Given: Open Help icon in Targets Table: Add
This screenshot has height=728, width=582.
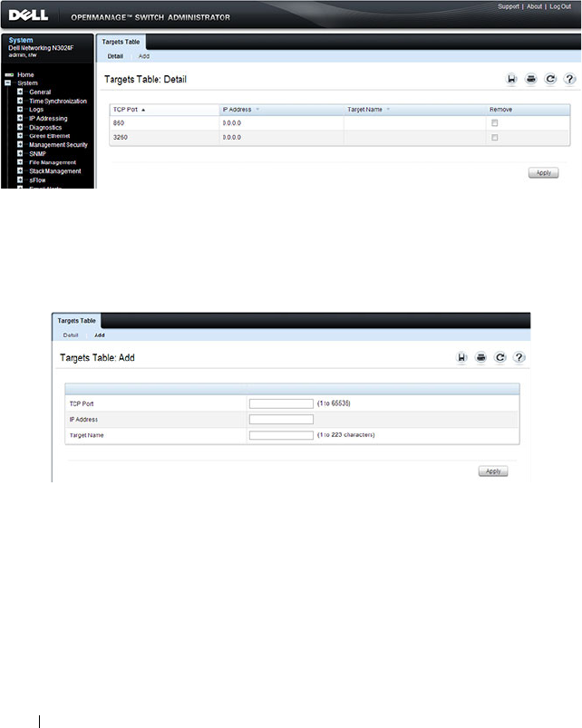Looking at the screenshot, I should pos(519,357).
